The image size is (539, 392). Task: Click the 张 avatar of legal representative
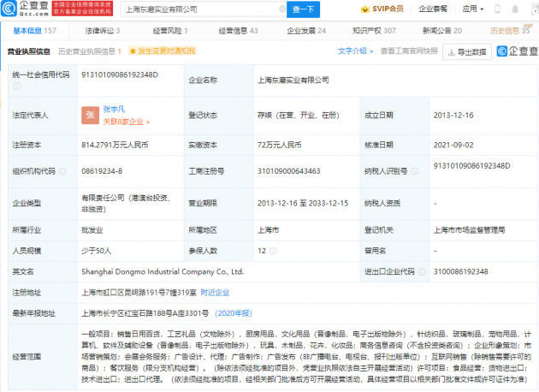pos(91,116)
